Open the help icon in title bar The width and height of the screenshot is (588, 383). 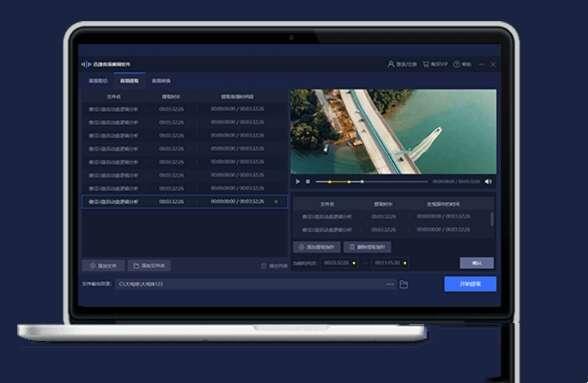[x=456, y=64]
